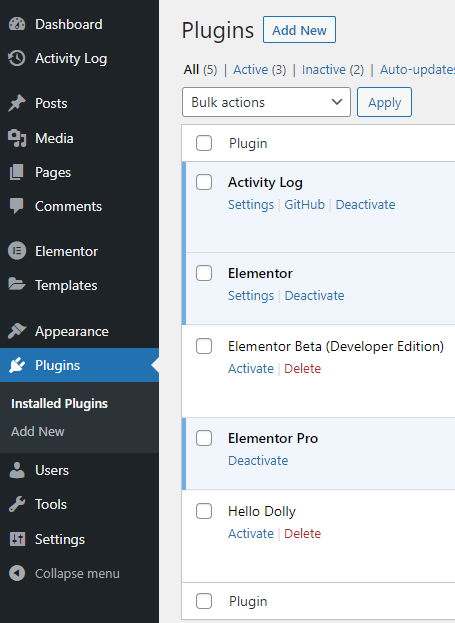The image size is (455, 623).
Task: Click the Tools wrench icon
Action: point(17,504)
